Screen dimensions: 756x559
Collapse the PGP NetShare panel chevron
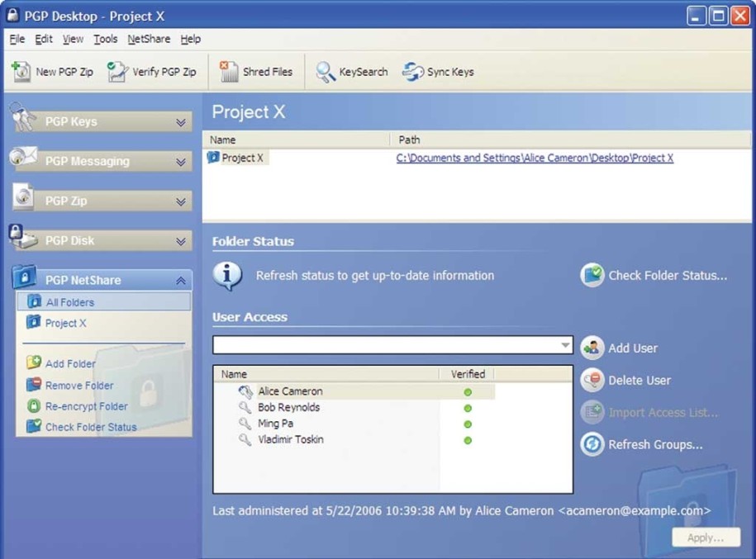(181, 281)
